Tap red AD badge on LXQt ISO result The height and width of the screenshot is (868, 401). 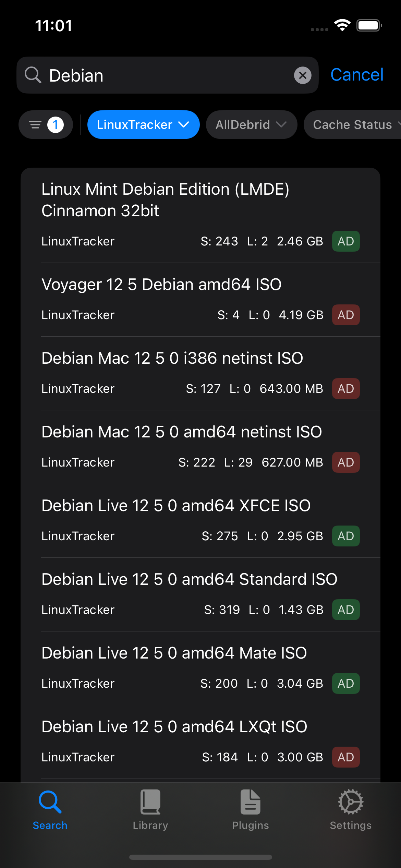(x=345, y=757)
